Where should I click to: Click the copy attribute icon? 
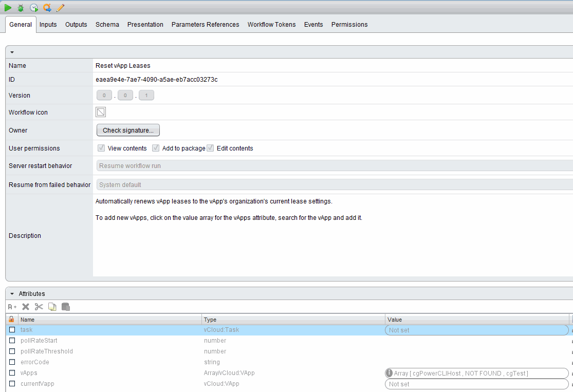[52, 307]
